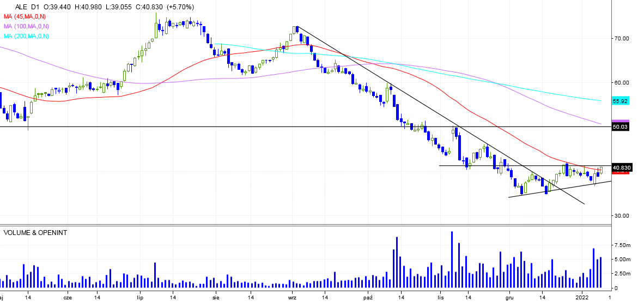Click the VOLUME & OPENINT panel label
Viewport: 644px width, 307px height.
coord(35,232)
